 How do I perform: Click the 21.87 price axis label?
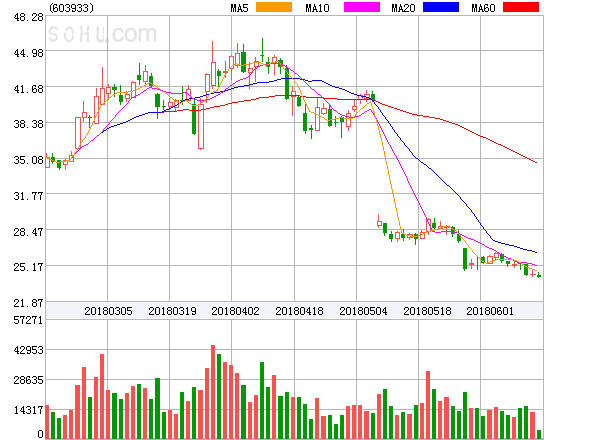point(28,303)
